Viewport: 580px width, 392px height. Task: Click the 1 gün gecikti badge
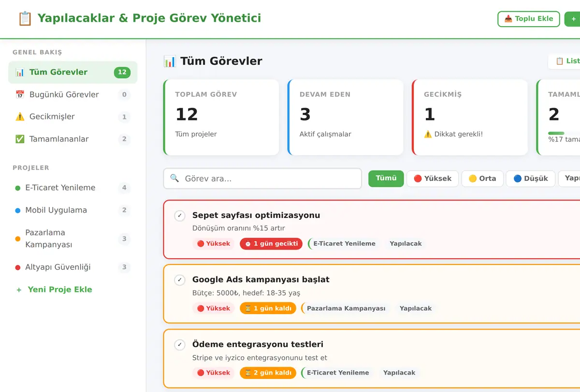271,244
